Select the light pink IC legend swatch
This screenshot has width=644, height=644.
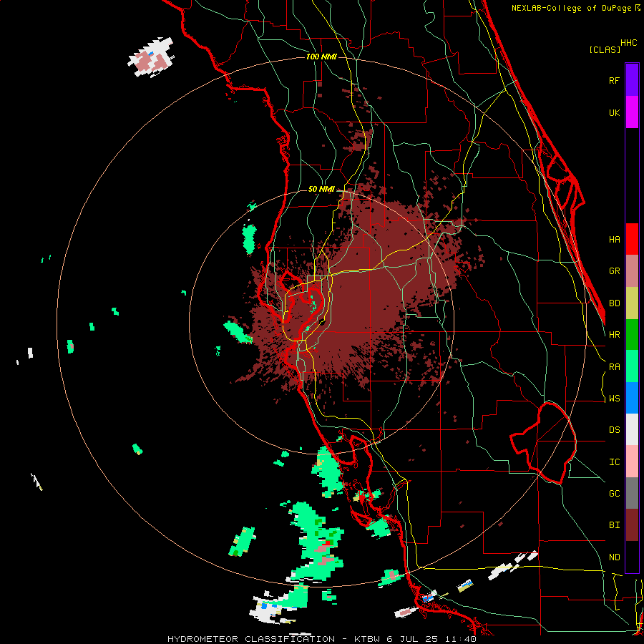tap(632, 462)
